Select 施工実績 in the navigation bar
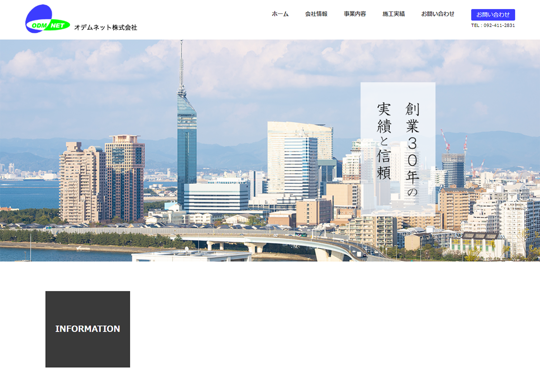Viewport: 540px width, 392px height. click(394, 14)
